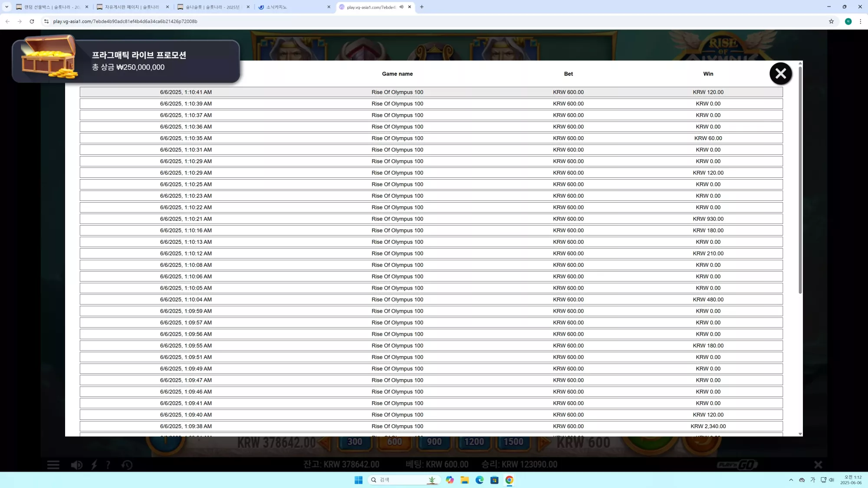This screenshot has height=488, width=868.
Task: Click the X icon in game bottom bar
Action: tap(818, 465)
